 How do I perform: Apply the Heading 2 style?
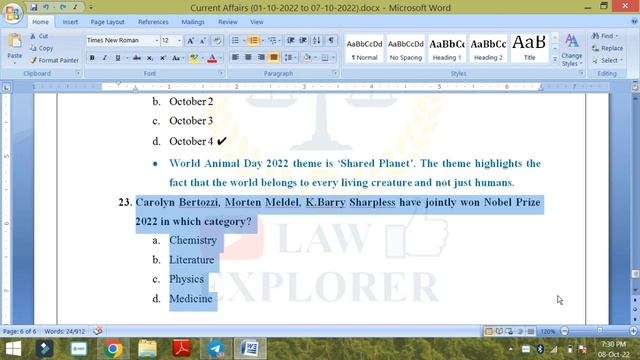coord(488,49)
